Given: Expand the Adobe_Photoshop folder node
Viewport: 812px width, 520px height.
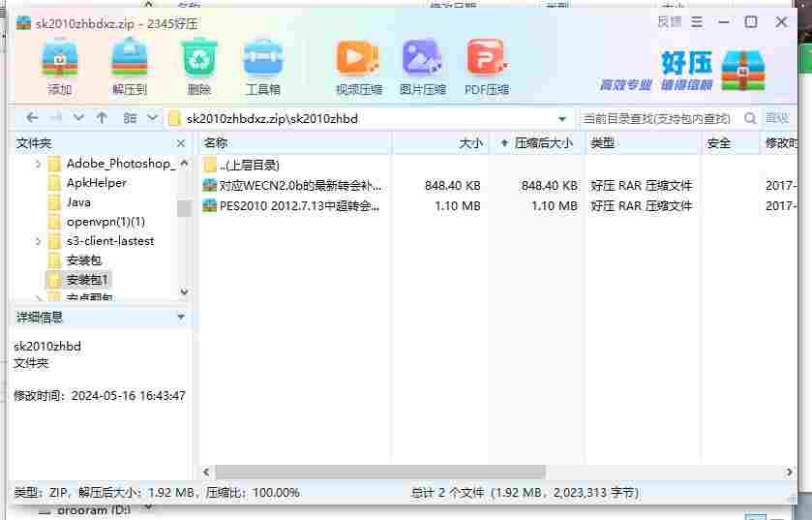Looking at the screenshot, I should pyautogui.click(x=38, y=165).
